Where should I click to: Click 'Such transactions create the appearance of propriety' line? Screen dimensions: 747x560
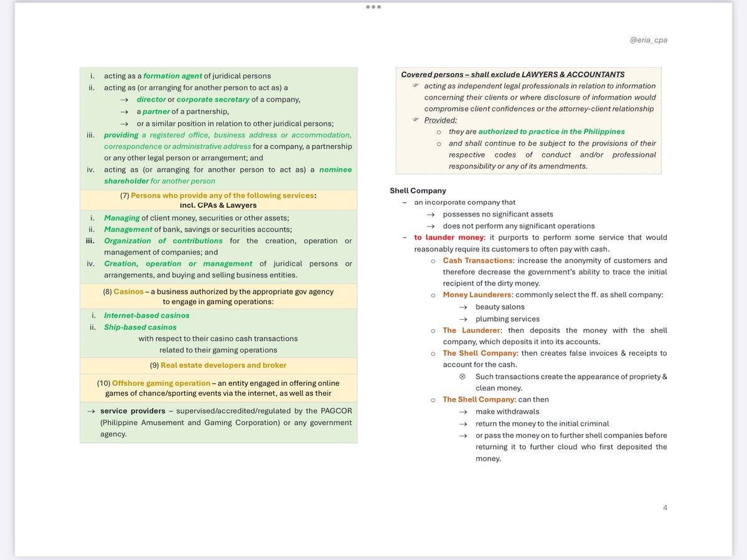point(571,376)
